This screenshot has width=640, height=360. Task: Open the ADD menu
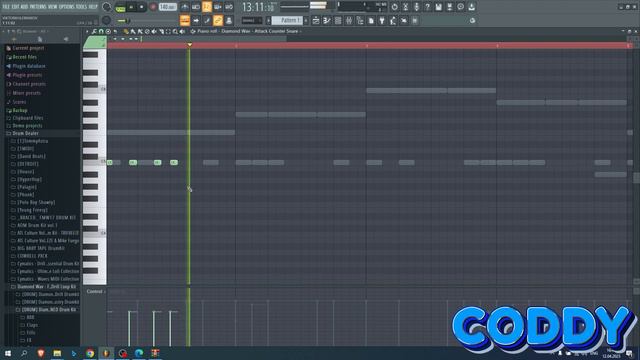[24, 7]
